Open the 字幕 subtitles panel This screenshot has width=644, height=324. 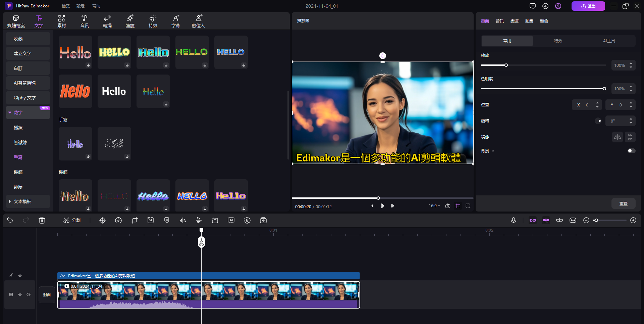[x=176, y=21]
